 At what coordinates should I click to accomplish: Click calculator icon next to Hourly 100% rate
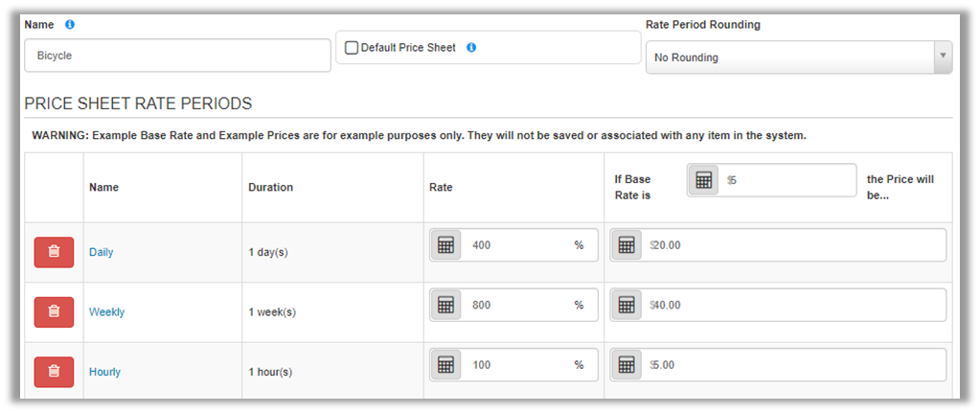[445, 365]
